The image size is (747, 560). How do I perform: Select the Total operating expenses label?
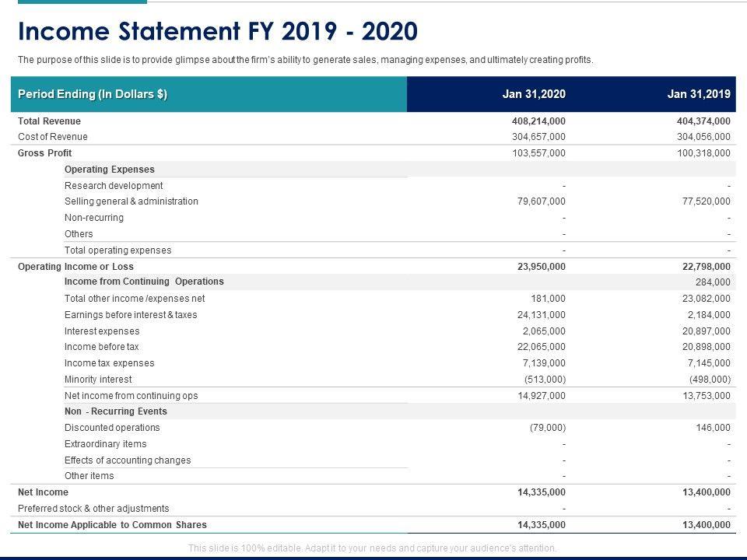(x=117, y=250)
